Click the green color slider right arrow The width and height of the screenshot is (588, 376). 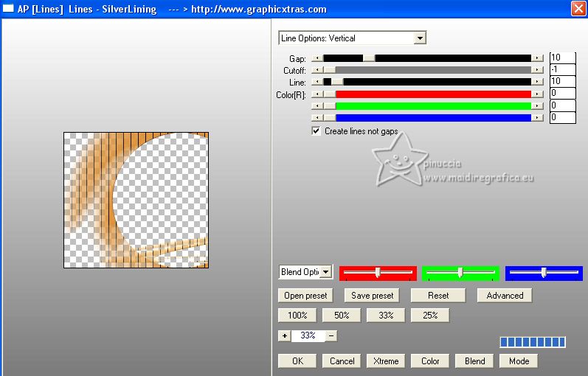pos(537,106)
